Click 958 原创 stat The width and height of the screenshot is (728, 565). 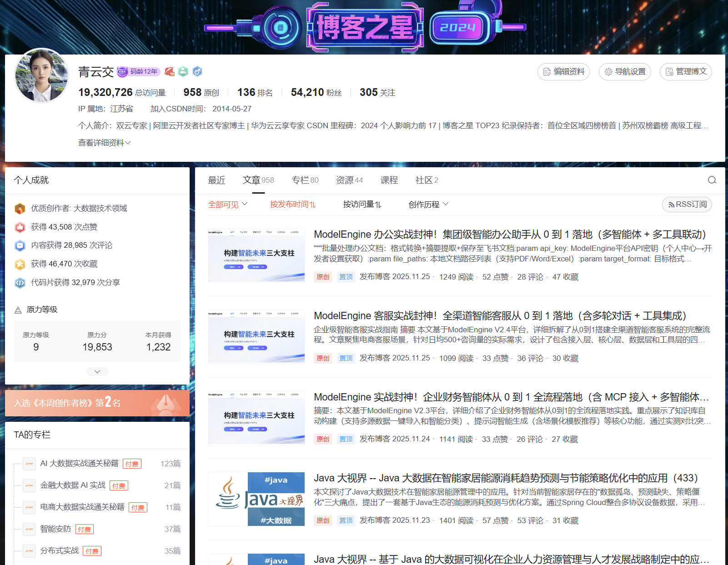click(201, 92)
